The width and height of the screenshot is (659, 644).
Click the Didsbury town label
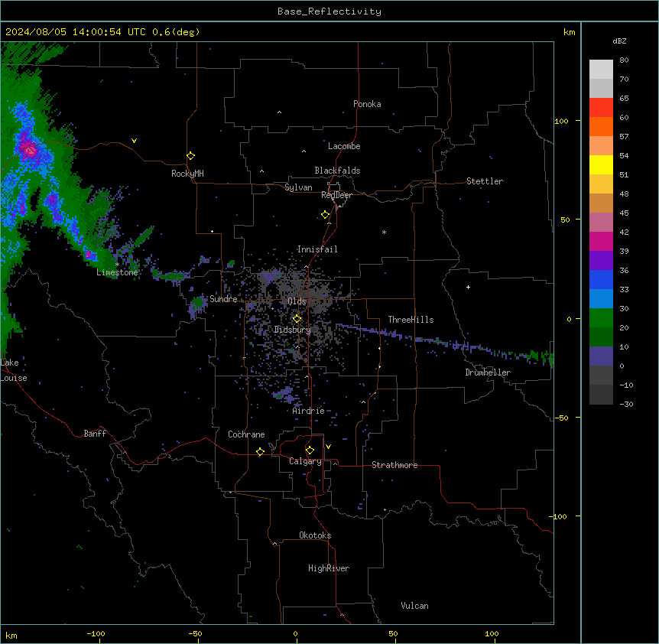pos(293,330)
